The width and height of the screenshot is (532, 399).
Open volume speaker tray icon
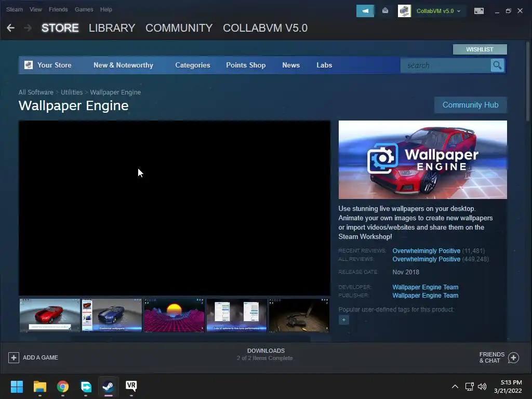pyautogui.click(x=482, y=387)
